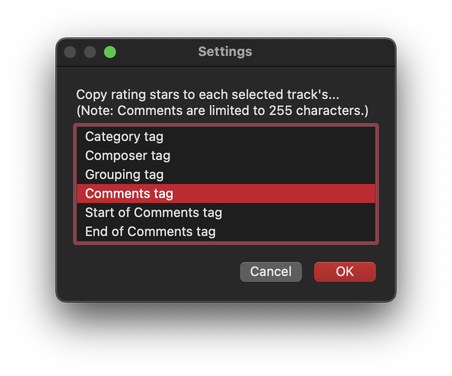Viewport: 452px width, 376px height.
Task: Click the grayed-out minimize window button
Action: [90, 52]
